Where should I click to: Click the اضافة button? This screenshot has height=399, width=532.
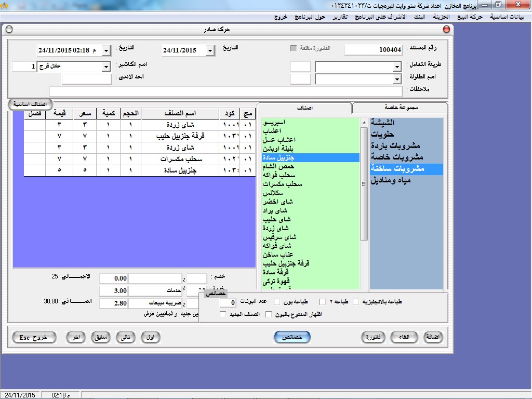[433, 337]
